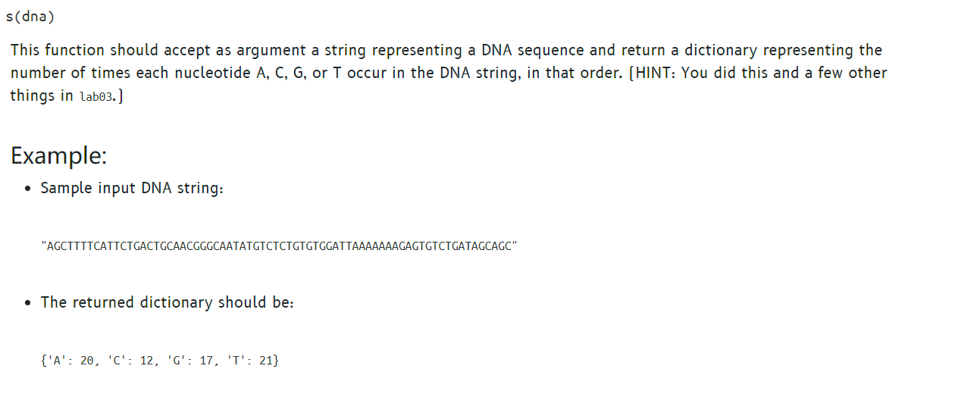Click 'This function' at the paragraph start
980x394 pixels.
pos(58,51)
